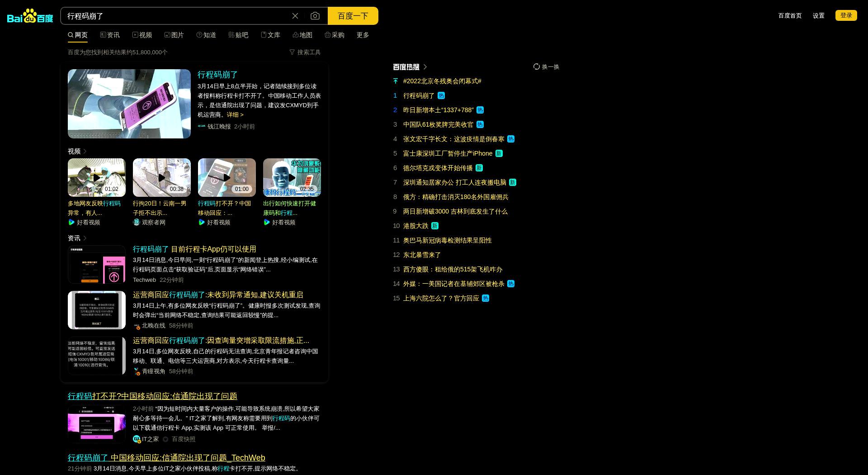Click 北晚在线 source icon
Image resolution: width=868 pixels, height=475 pixels.
(137, 326)
